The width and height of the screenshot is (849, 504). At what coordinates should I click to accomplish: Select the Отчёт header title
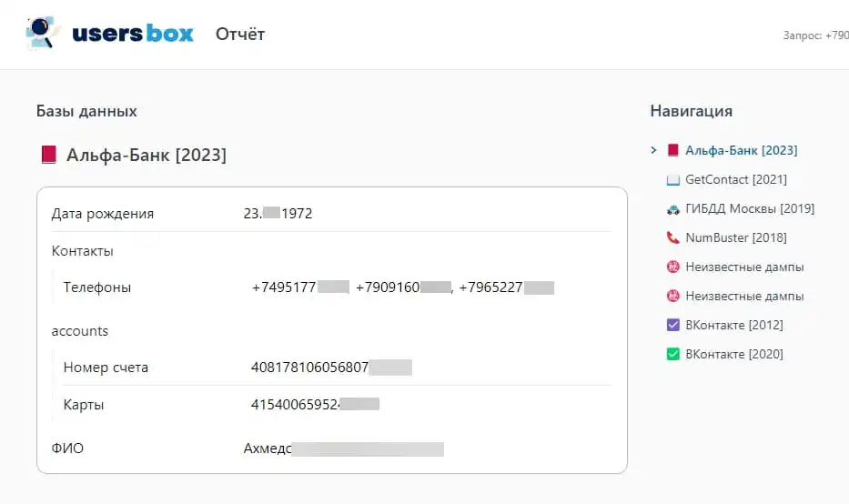(x=240, y=35)
